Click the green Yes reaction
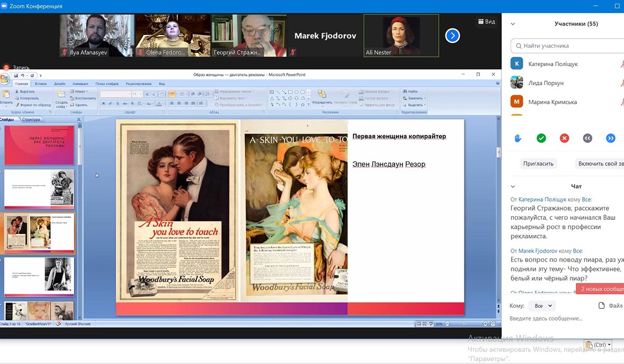This screenshot has width=624, height=364. tap(541, 138)
